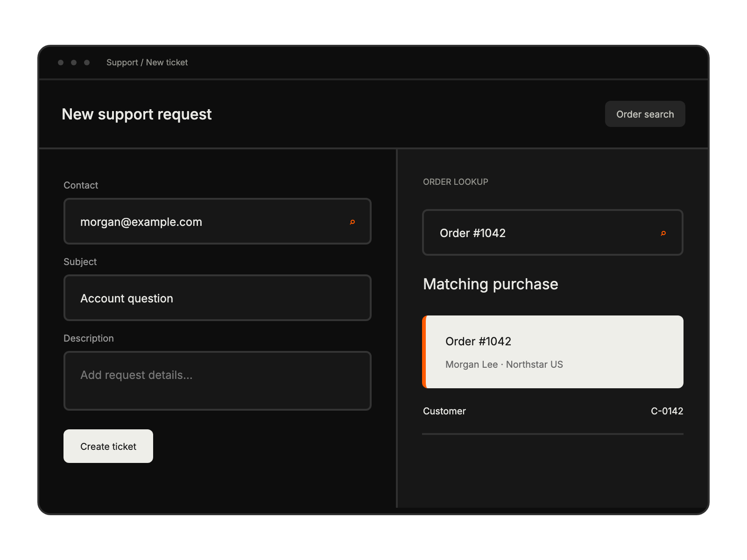The width and height of the screenshot is (747, 560).
Task: Click the search icon in the Contact field
Action: (352, 222)
